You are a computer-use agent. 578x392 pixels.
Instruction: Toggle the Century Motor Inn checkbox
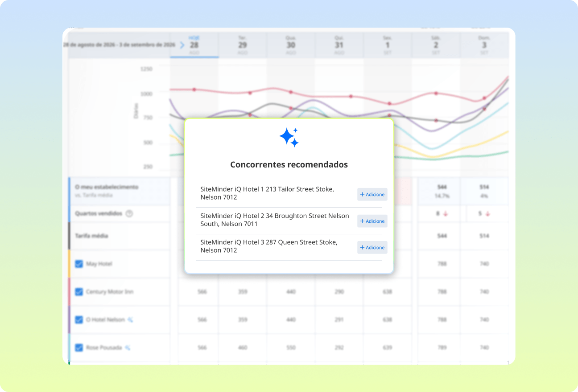pyautogui.click(x=79, y=292)
